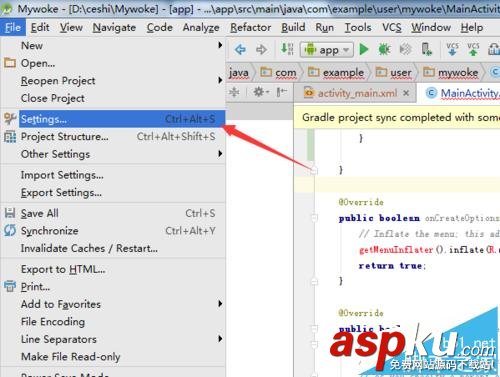Collapse the onCreateOptionsMenu method fold marker
The width and height of the screenshot is (500, 377).
[314, 218]
